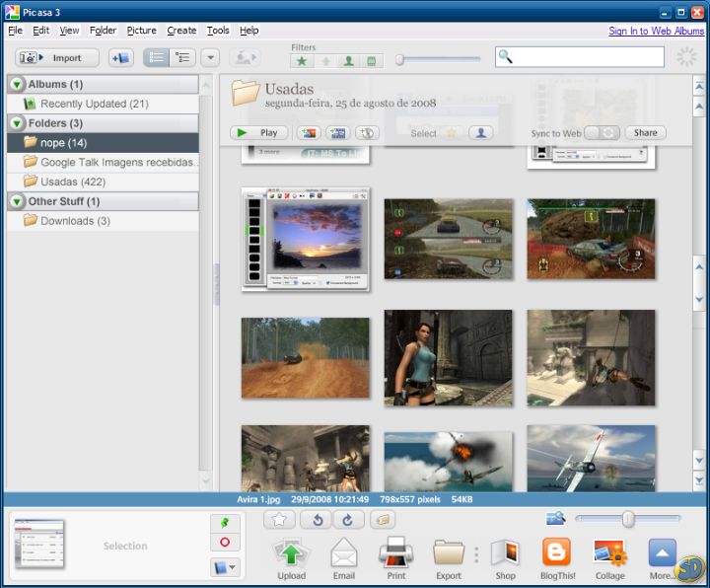Play the folder slideshow
Viewport: 710px width, 588px height.
click(x=259, y=133)
